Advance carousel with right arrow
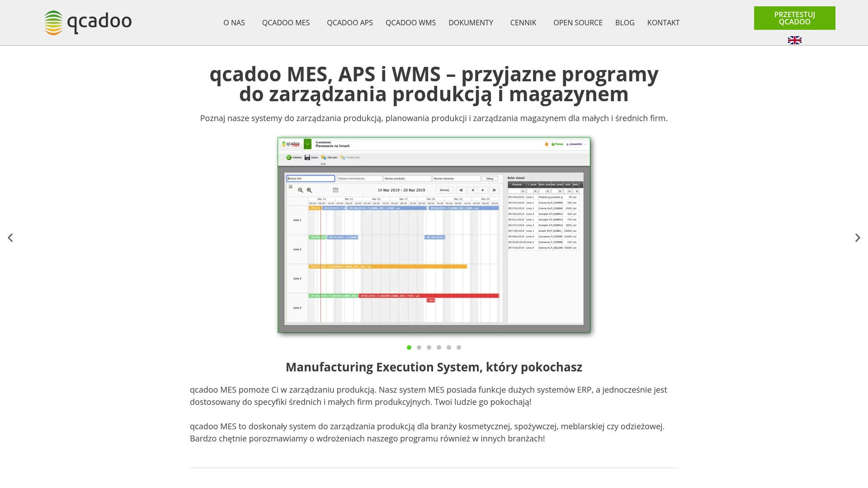 tap(858, 238)
